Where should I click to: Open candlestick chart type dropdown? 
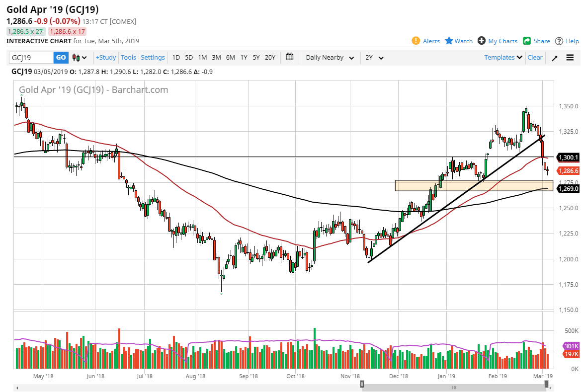(x=80, y=58)
